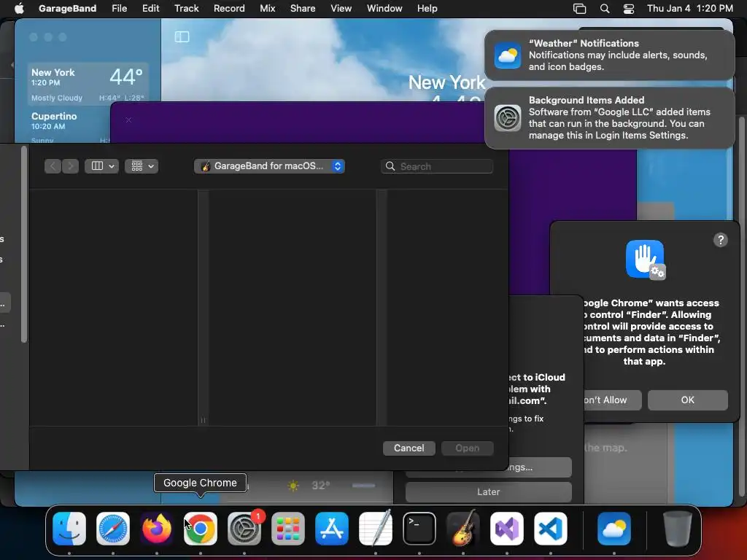Screen dimensions: 747x560
Task: Open Launchpad from the Dock
Action: click(x=288, y=529)
